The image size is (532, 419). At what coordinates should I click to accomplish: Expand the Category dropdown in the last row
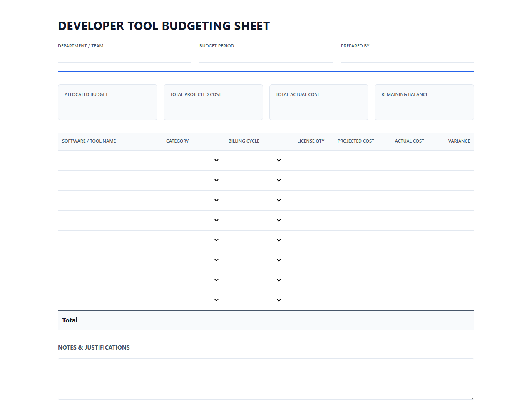(x=193, y=300)
